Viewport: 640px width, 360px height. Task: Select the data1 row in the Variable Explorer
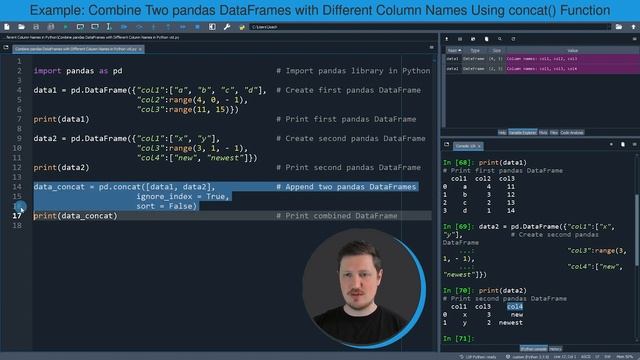(x=542, y=59)
